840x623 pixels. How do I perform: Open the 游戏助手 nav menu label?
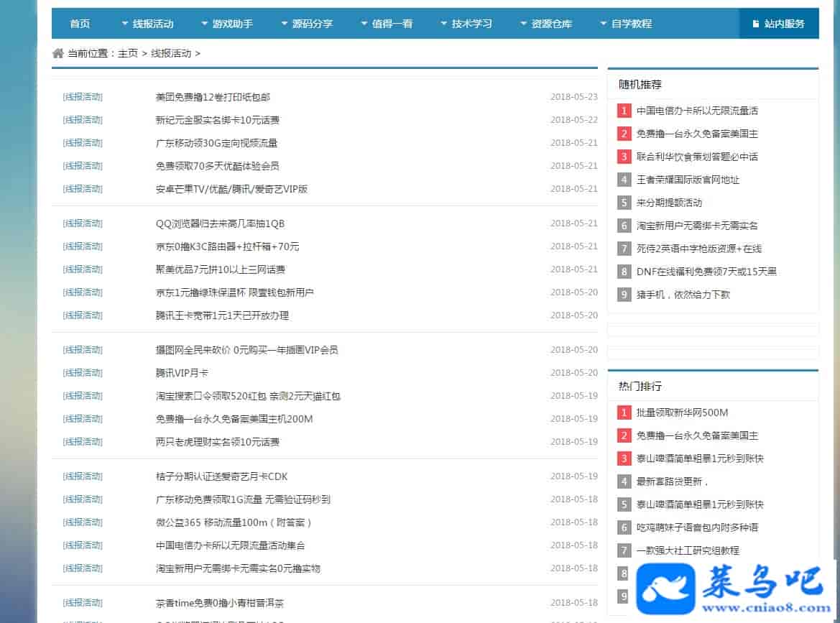point(233,24)
